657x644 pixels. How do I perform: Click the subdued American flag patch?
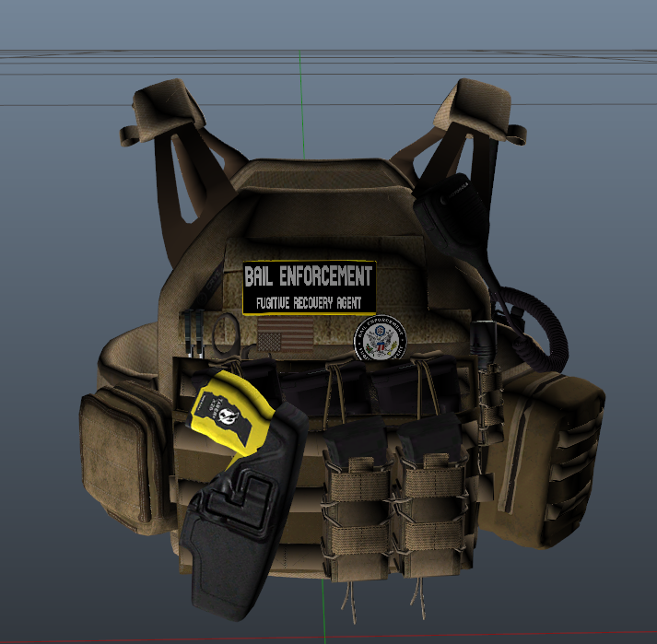coord(283,338)
